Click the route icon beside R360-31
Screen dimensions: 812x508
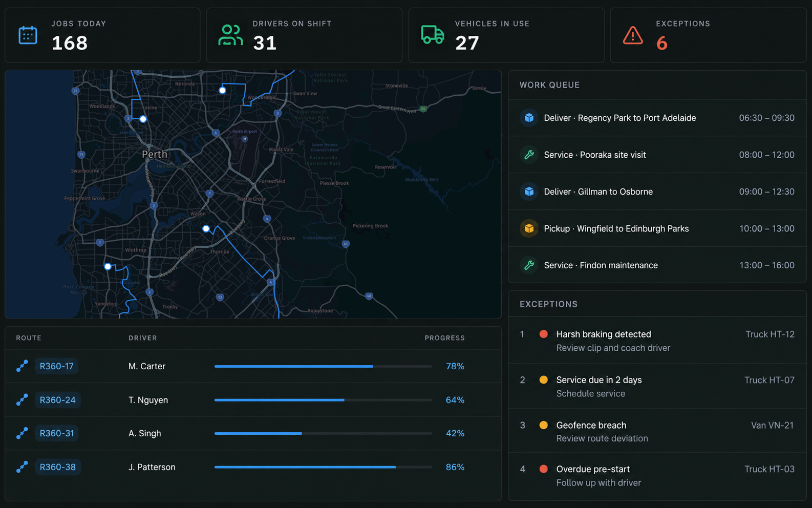pos(22,433)
